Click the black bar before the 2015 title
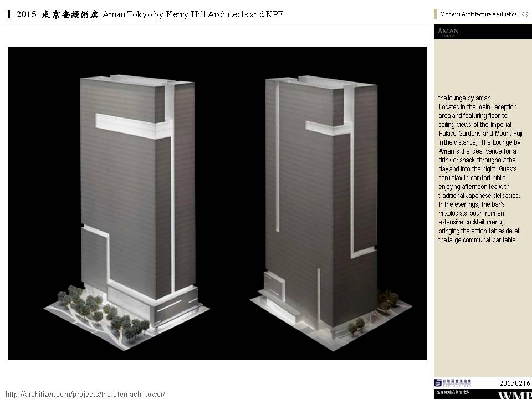 (x=9, y=15)
